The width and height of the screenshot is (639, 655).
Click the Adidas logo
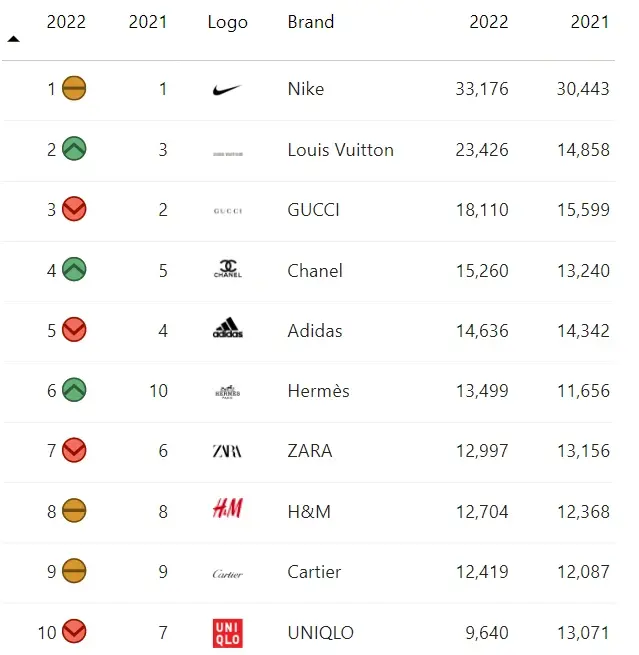point(228,328)
